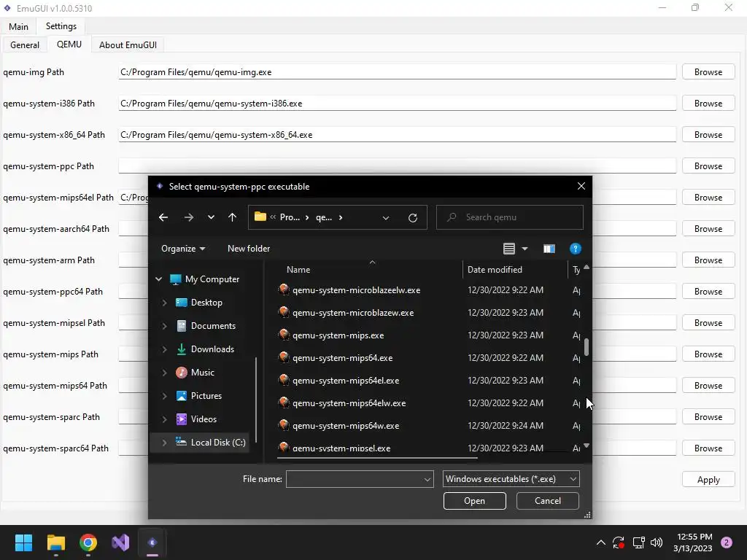Open File Explorer from the taskbar
The image size is (747, 560).
(x=55, y=542)
